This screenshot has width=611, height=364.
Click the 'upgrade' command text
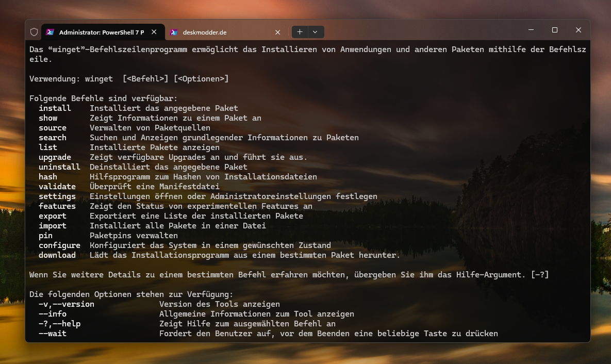point(55,157)
